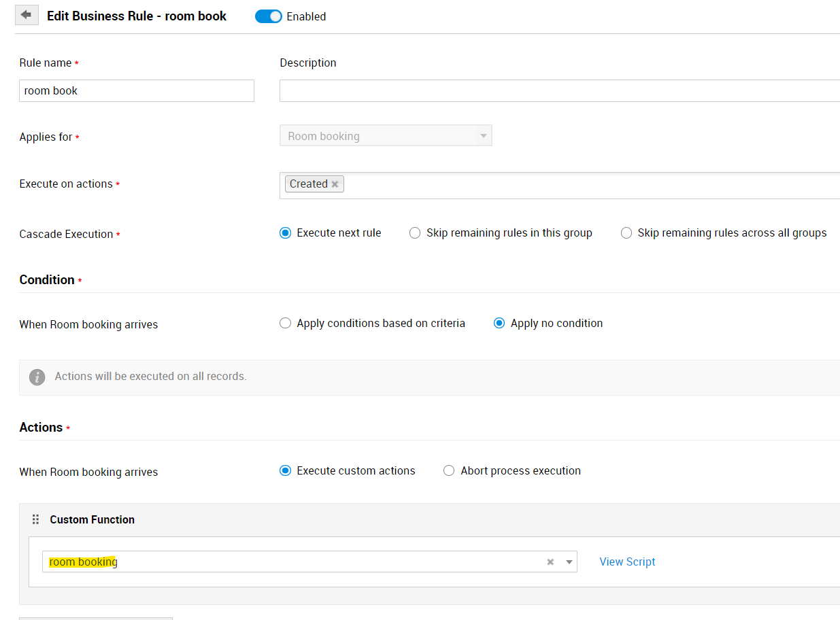Image resolution: width=840 pixels, height=620 pixels.
Task: Select Skip remaining rules across all groups
Action: (626, 233)
